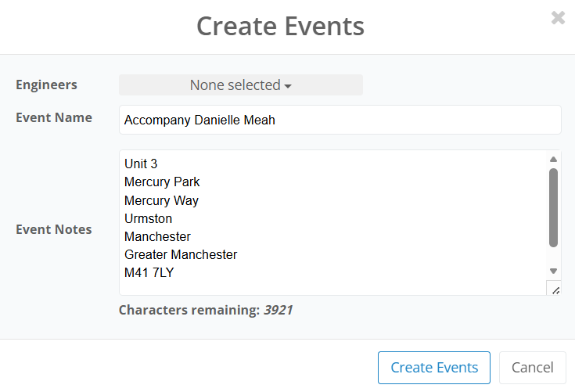Click the 'Characters remaining: 3921' counter
The height and width of the screenshot is (392, 575).
(205, 310)
